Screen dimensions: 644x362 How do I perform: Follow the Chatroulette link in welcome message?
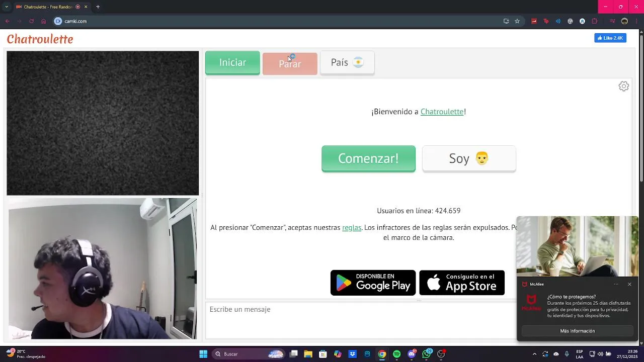442,112
